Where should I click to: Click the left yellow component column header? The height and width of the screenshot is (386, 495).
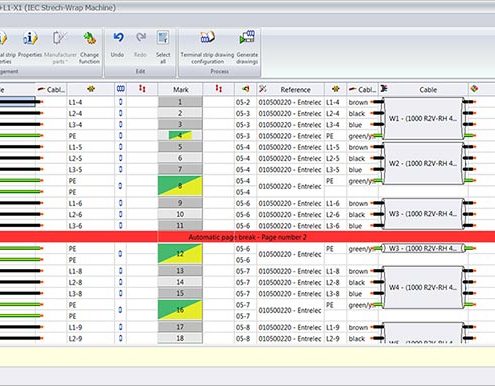tap(91, 89)
